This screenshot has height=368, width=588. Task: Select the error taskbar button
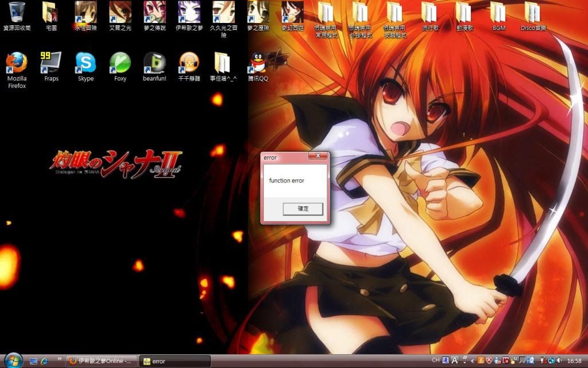[175, 361]
